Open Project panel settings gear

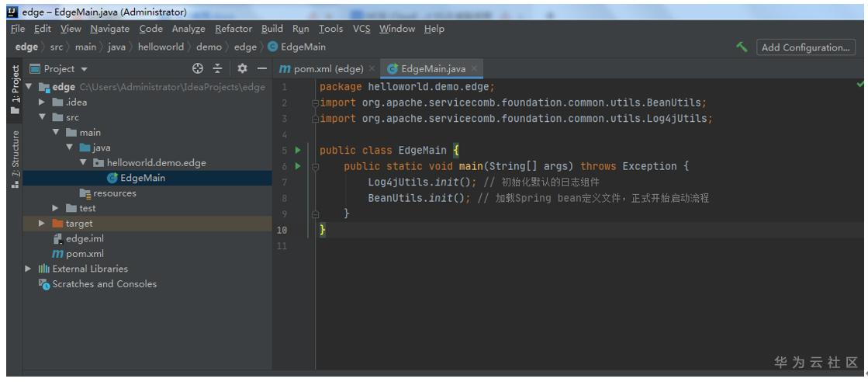242,69
